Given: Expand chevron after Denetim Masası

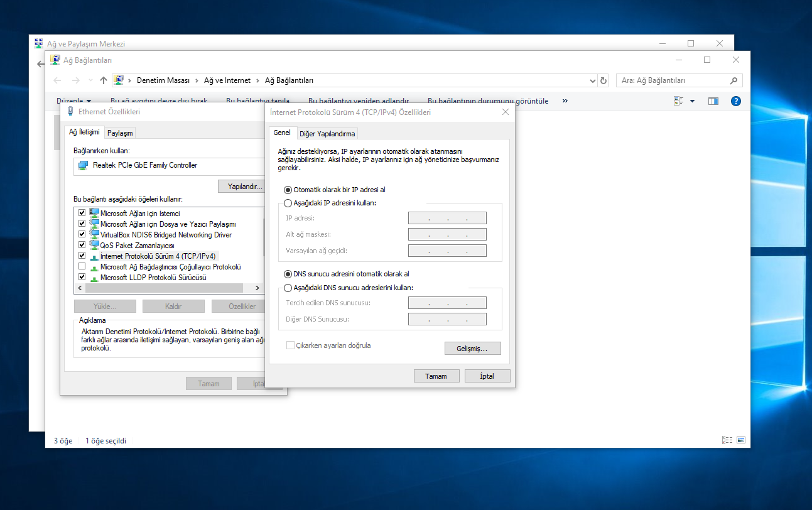Looking at the screenshot, I should coord(195,80).
